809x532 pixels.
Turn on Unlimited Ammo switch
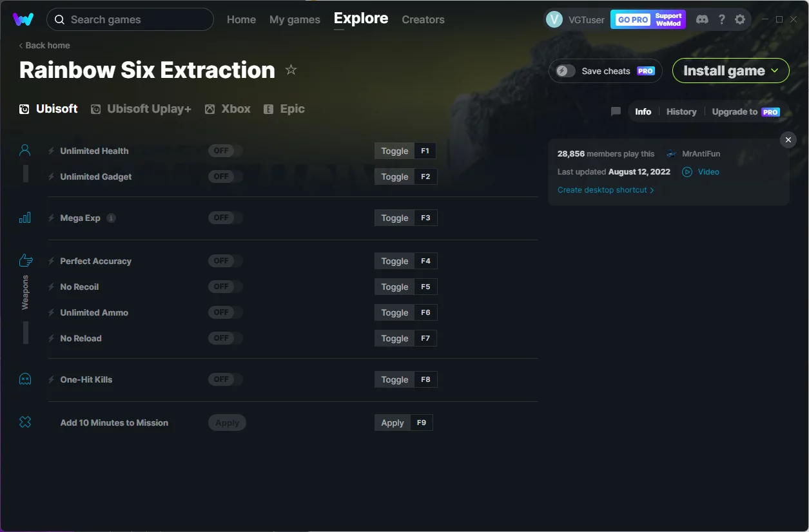(225, 312)
